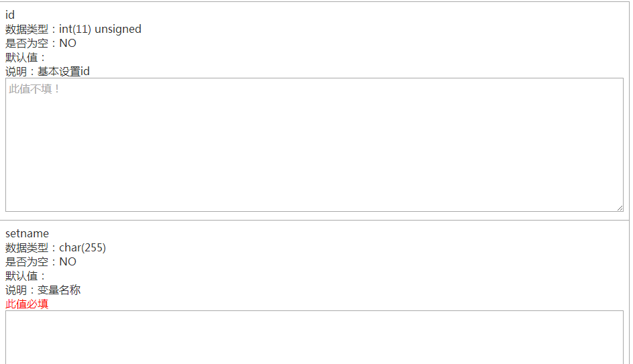Click the resize handle of the id textarea
Screen dimensions: 633x364
[x=620, y=208]
